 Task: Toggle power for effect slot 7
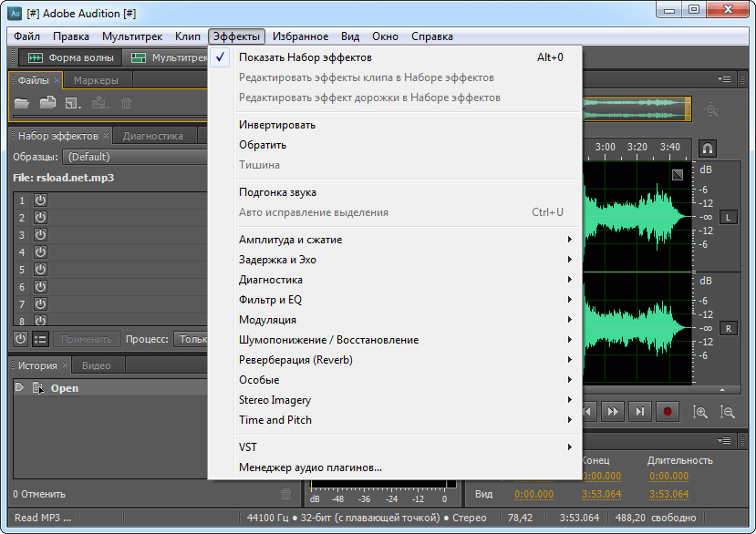tap(40, 304)
